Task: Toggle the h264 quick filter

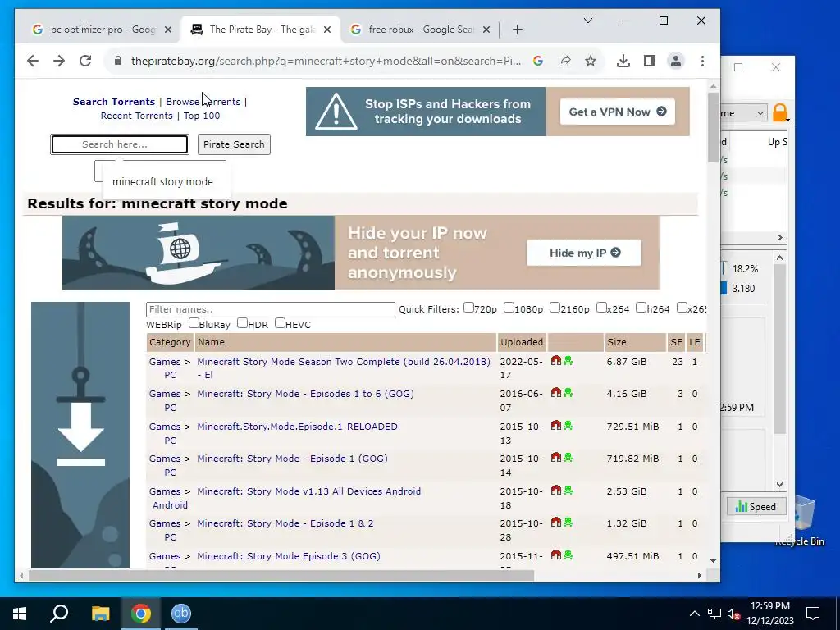Action: pyautogui.click(x=641, y=308)
